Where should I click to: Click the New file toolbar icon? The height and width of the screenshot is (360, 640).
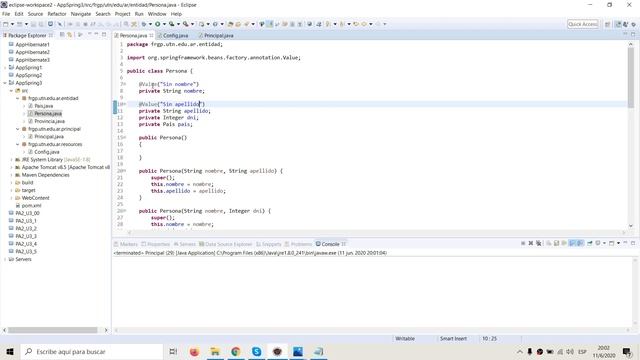pyautogui.click(x=6, y=24)
